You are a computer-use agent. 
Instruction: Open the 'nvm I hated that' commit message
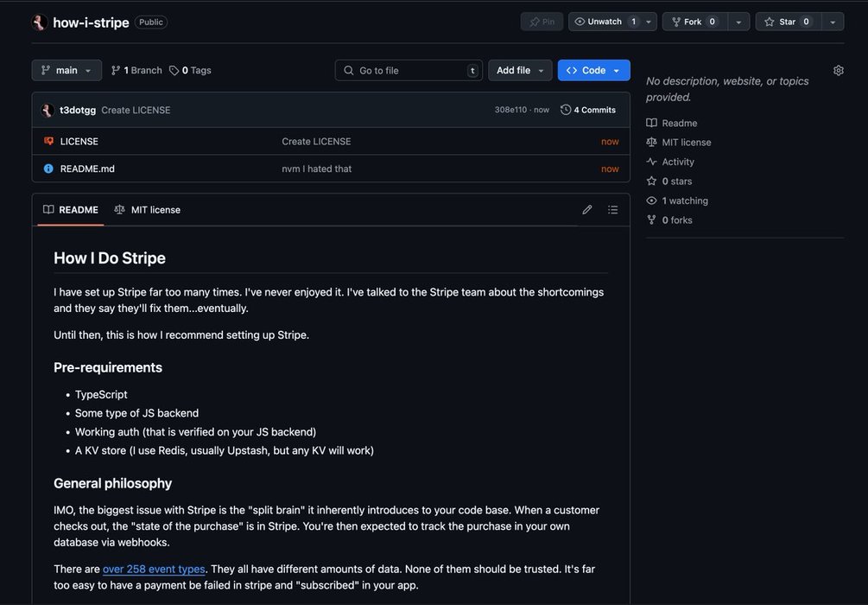tap(317, 169)
